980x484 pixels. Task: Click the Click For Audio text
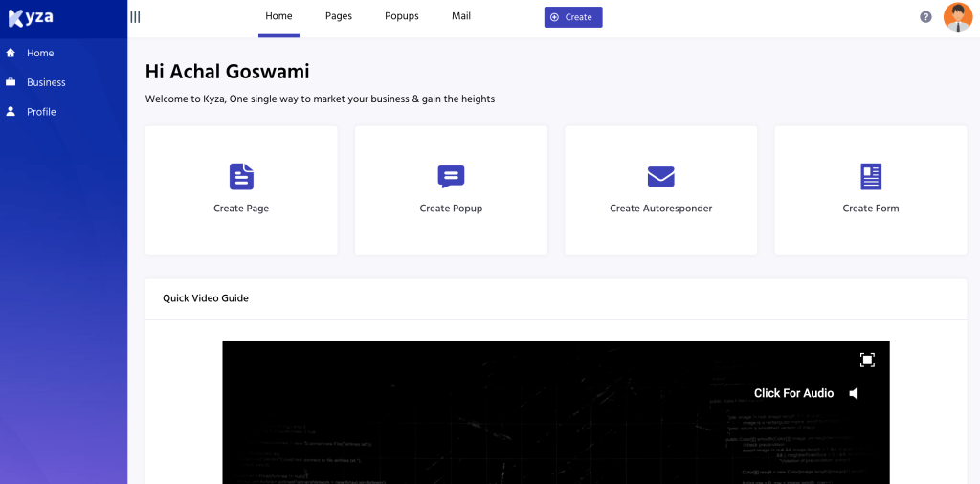[x=793, y=393]
